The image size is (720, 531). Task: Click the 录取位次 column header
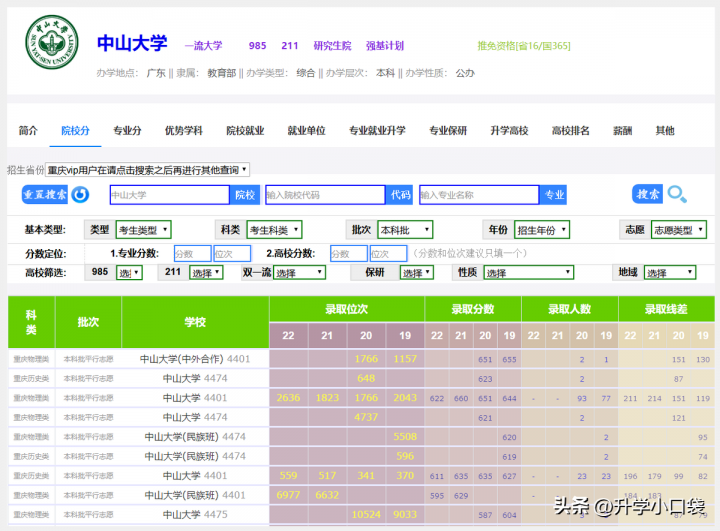[347, 309]
